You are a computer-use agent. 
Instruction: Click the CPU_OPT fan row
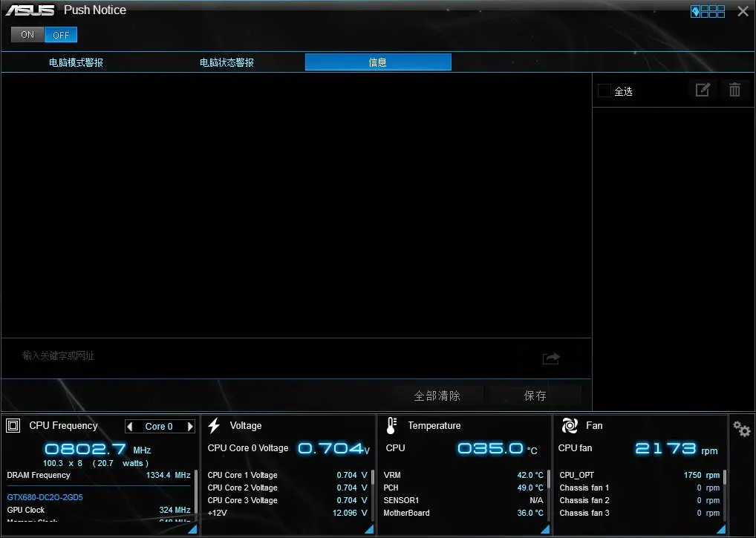(x=639, y=476)
